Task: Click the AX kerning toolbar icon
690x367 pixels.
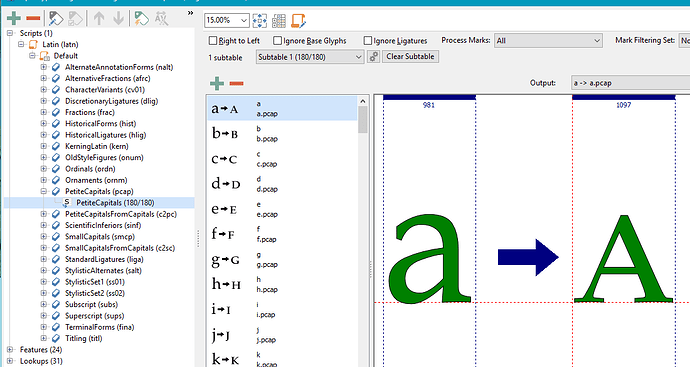Action: coord(161,18)
